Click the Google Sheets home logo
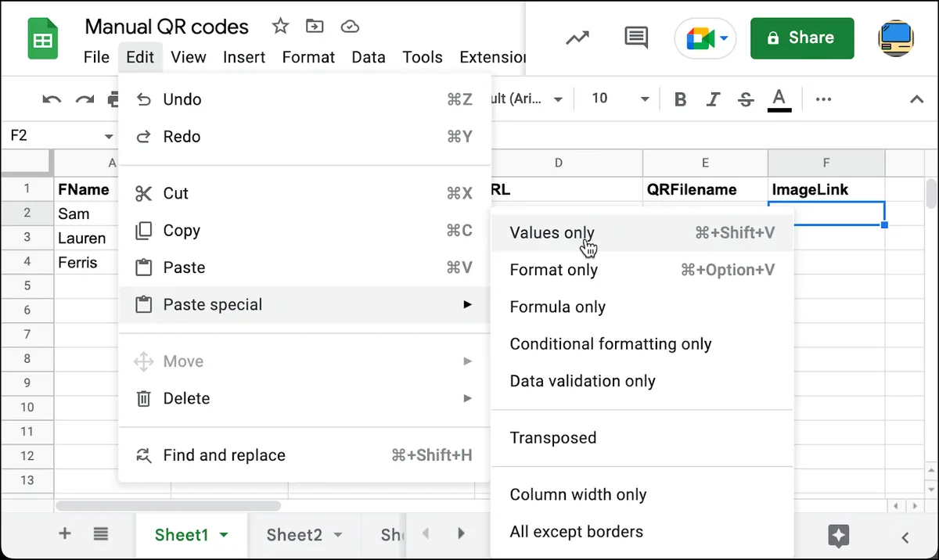This screenshot has height=560, width=939. (x=43, y=39)
